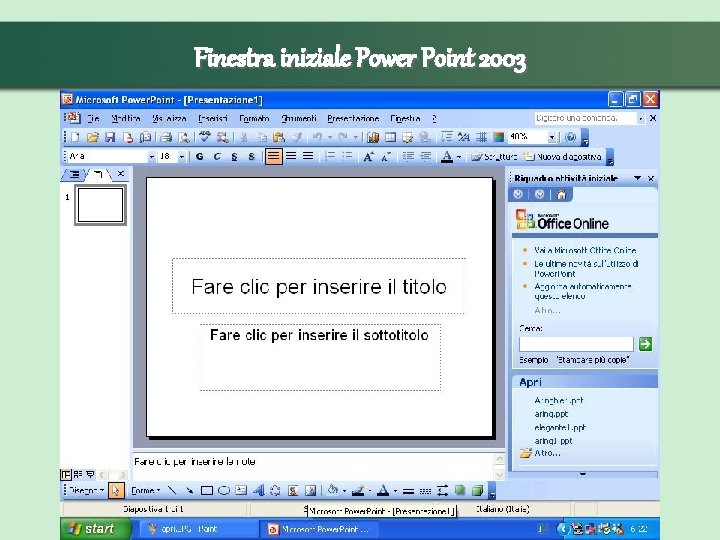Toggle text Shadow formatting
The height and width of the screenshot is (540, 720).
(x=251, y=157)
